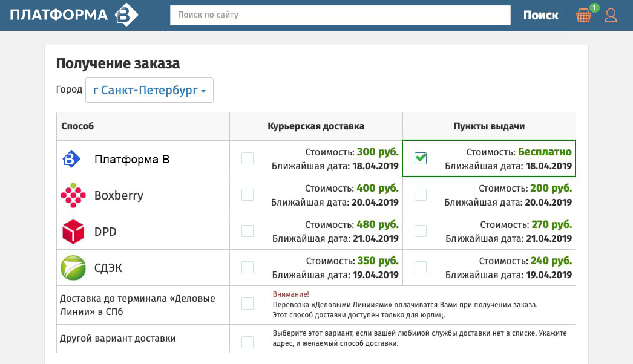Click the СДЭК method name
Viewport: 633px width, 364px height.
[x=108, y=268]
